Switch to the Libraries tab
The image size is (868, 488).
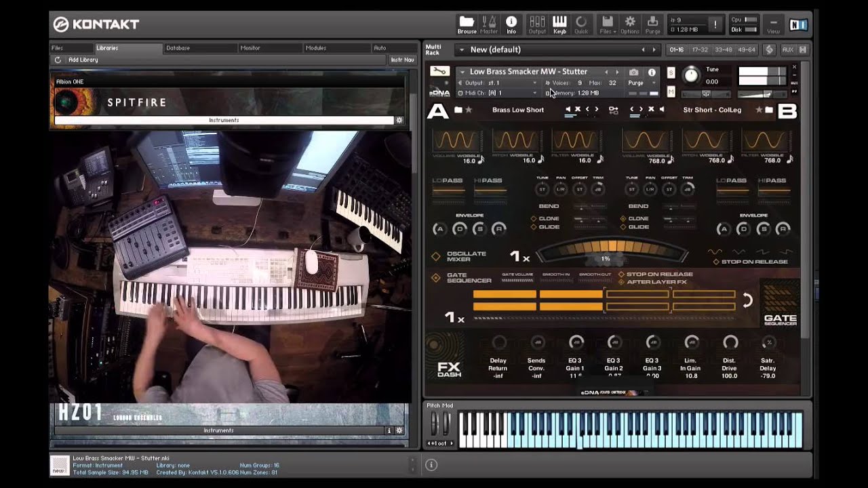(x=128, y=48)
